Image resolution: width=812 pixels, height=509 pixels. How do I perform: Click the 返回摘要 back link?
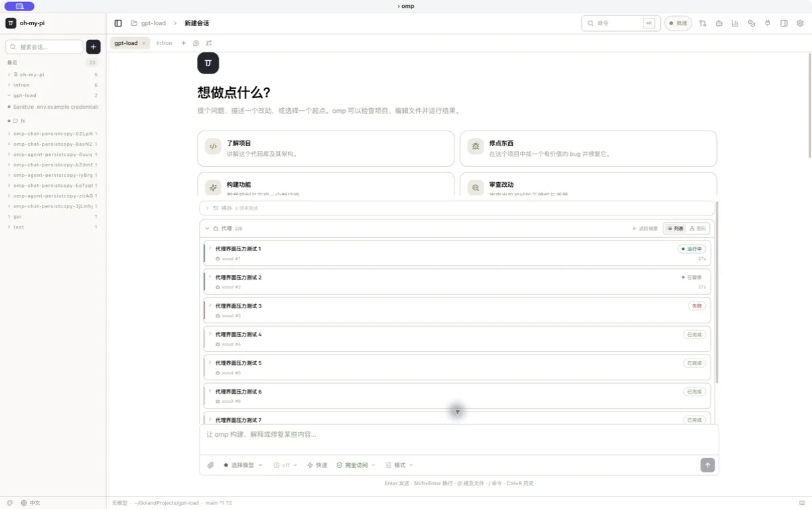pos(645,229)
